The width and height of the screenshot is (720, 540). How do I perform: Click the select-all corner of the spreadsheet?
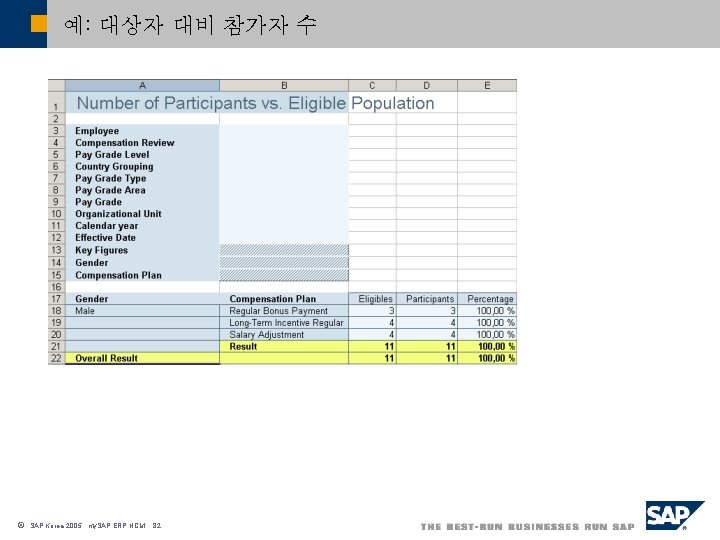tap(56, 85)
